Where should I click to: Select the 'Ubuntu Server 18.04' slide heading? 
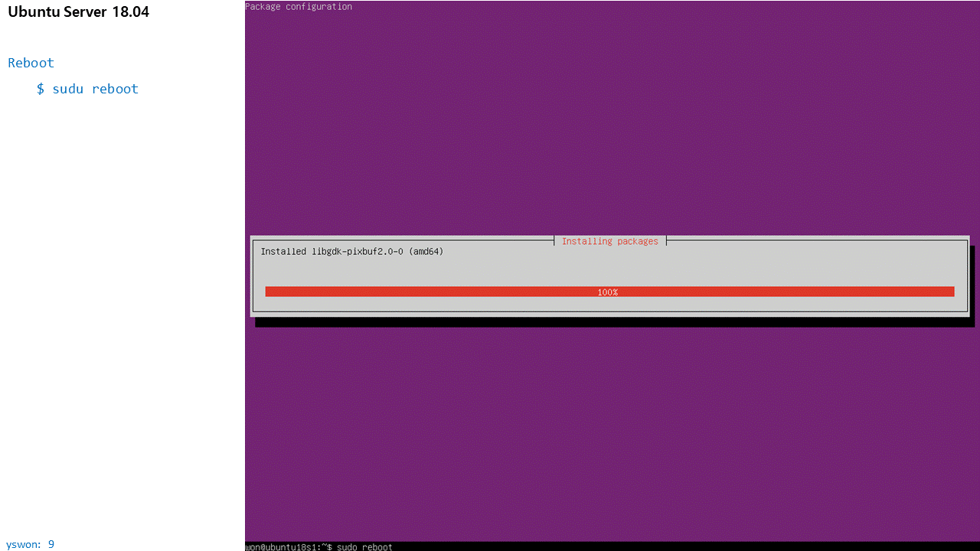78,11
